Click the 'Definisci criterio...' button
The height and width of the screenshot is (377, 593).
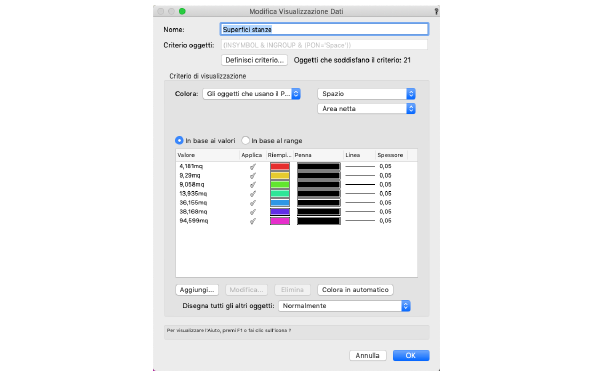tap(254, 60)
